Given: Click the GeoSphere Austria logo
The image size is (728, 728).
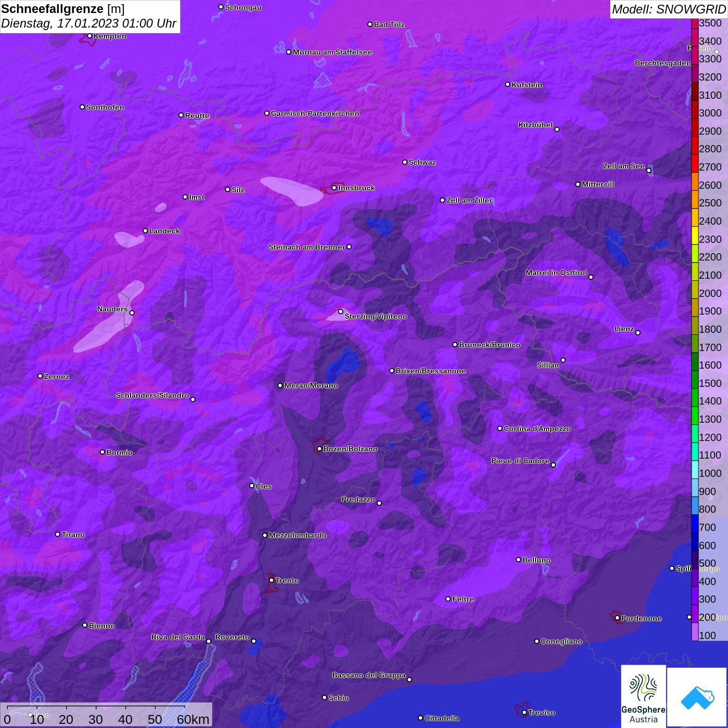Looking at the screenshot, I should pyautogui.click(x=643, y=697).
